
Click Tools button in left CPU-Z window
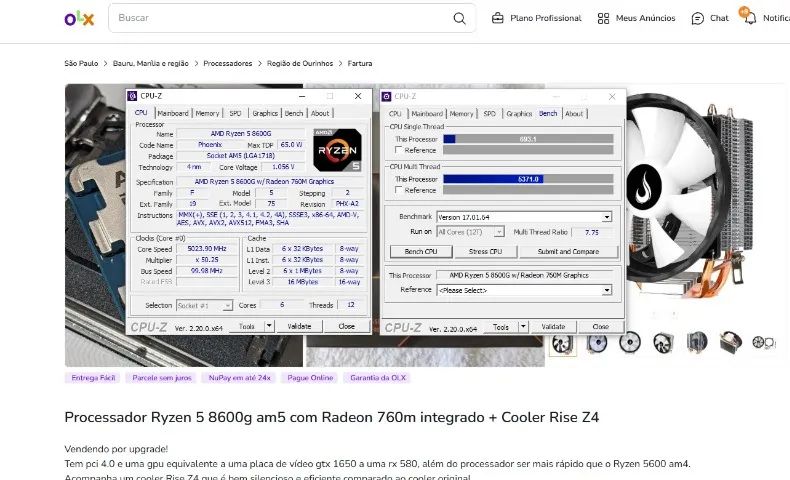[247, 326]
